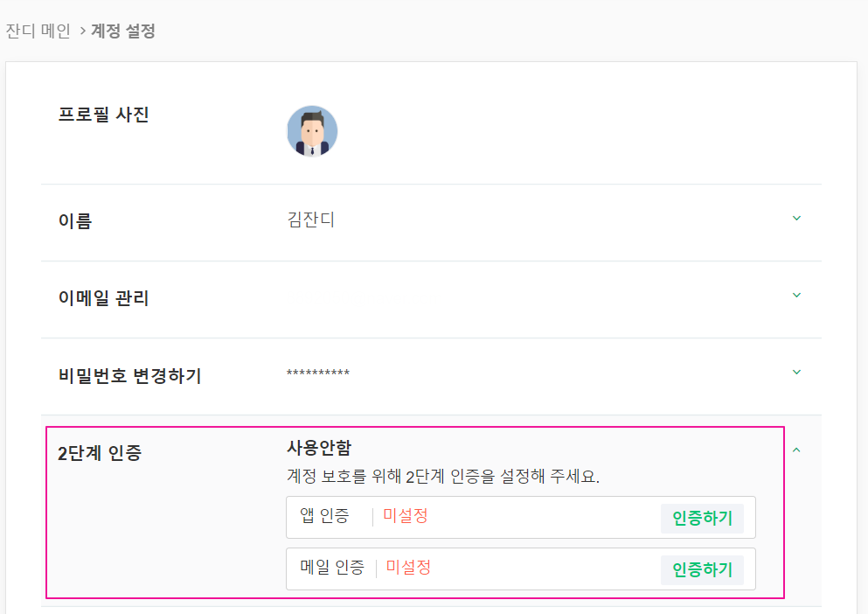Click the 프로필 사진 label

point(103,115)
